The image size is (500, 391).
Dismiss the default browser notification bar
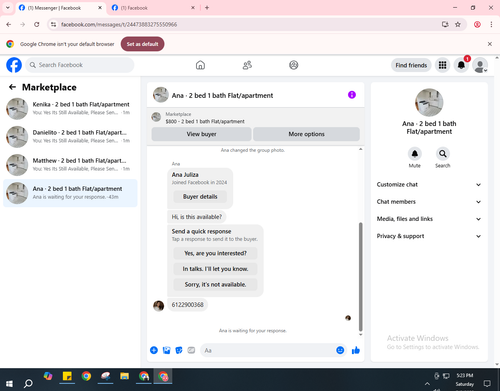[x=490, y=44]
